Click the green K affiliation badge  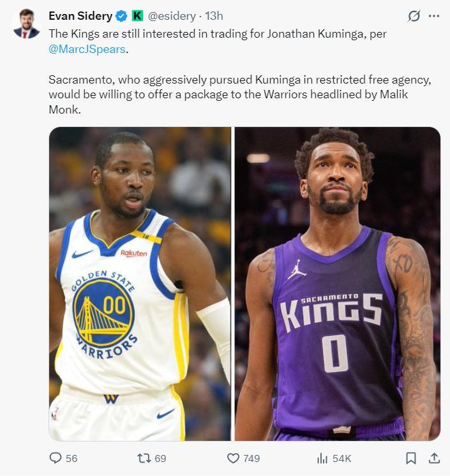pos(137,16)
